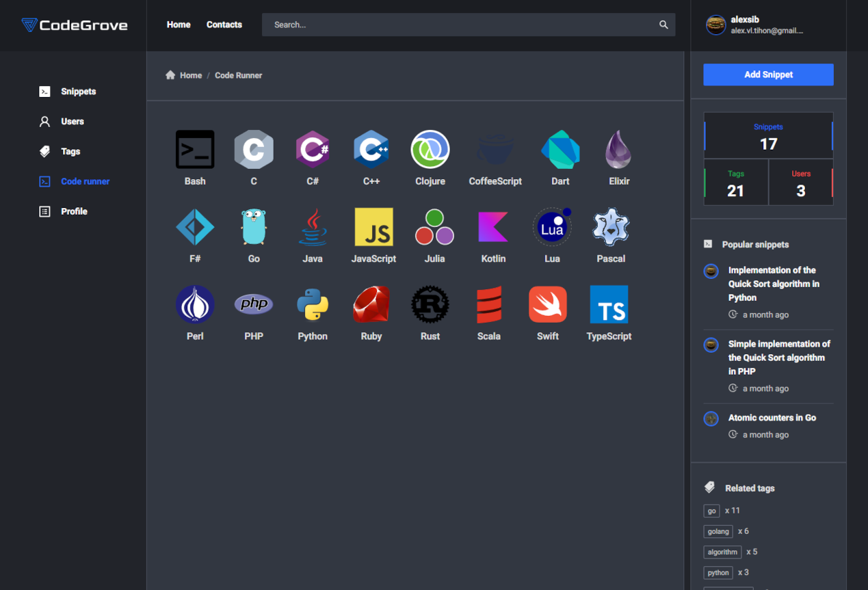Choose the PHP language icon
Screen dimensions: 868x590
[254, 304]
